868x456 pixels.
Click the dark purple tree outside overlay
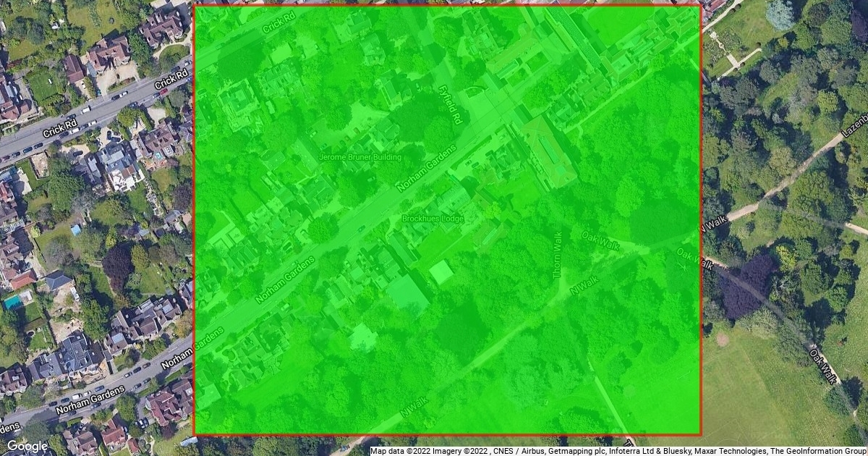[x=745, y=284]
